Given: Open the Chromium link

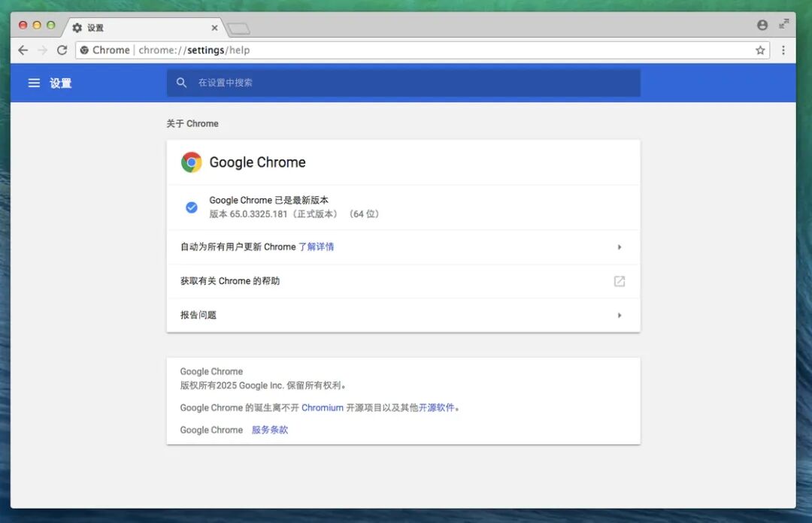Looking at the screenshot, I should pos(322,407).
